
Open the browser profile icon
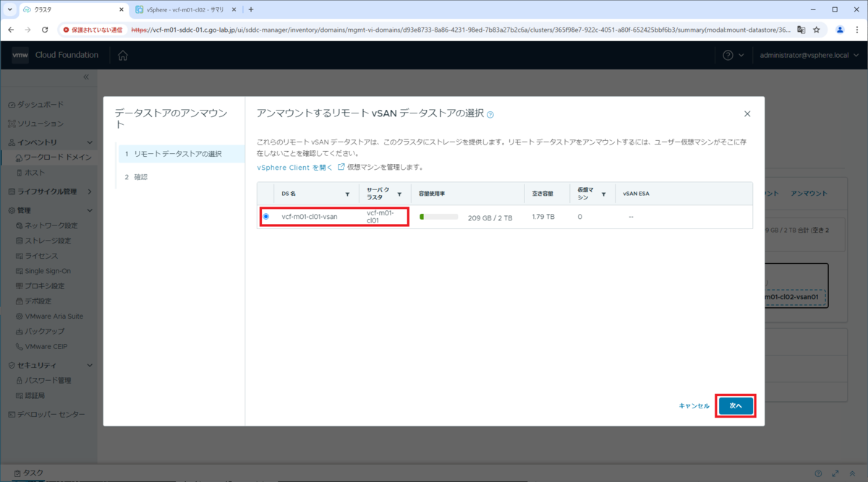point(840,30)
